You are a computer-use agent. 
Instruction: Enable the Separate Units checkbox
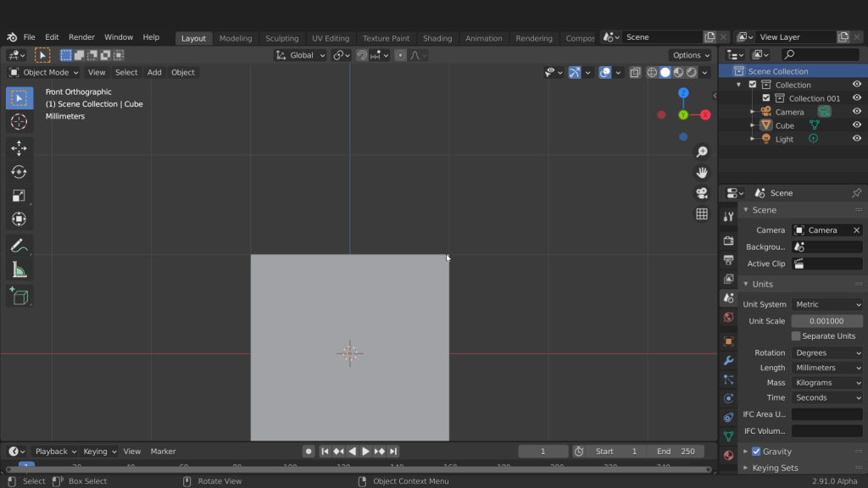pyautogui.click(x=796, y=336)
